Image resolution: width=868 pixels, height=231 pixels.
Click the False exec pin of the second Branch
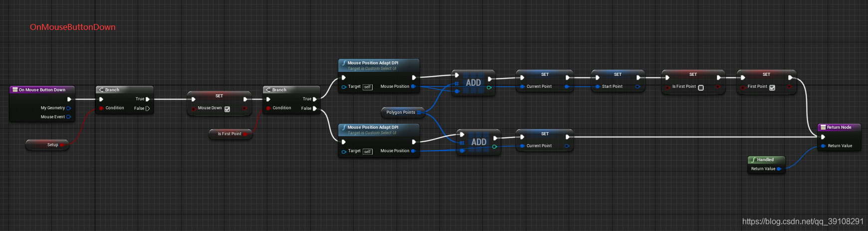315,108
